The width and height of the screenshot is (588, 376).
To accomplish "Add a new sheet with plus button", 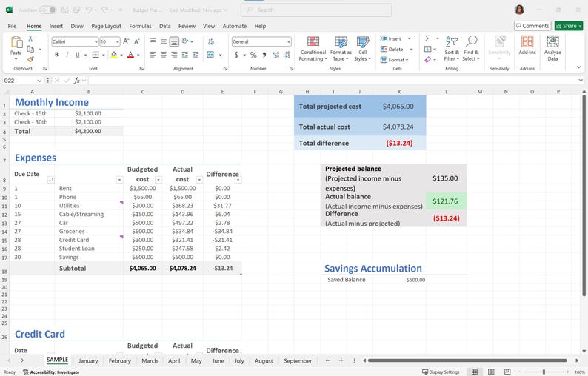I will coord(341,360).
